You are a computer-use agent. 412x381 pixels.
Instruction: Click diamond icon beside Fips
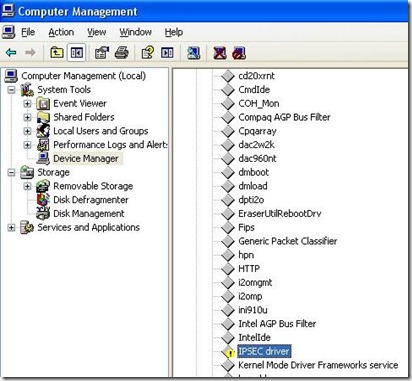[228, 227]
